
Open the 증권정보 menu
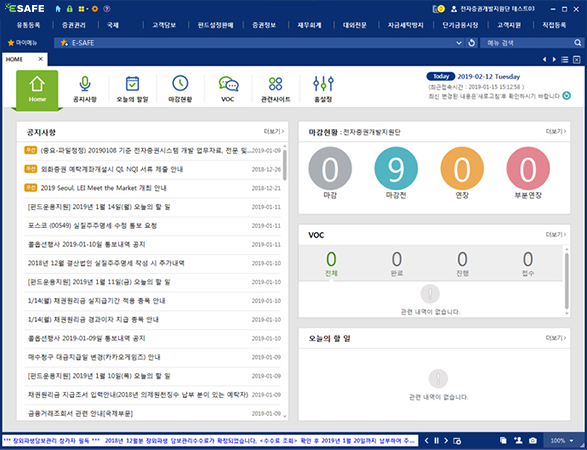[264, 25]
